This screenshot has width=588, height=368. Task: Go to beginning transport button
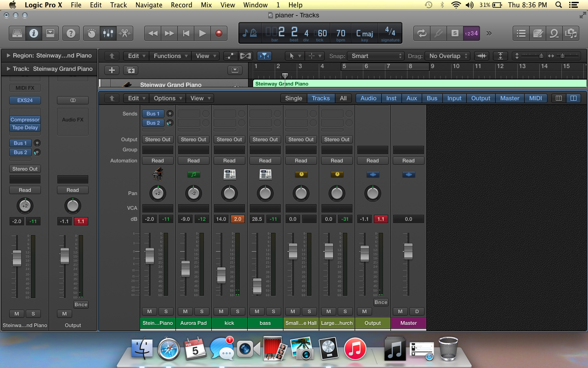186,33
